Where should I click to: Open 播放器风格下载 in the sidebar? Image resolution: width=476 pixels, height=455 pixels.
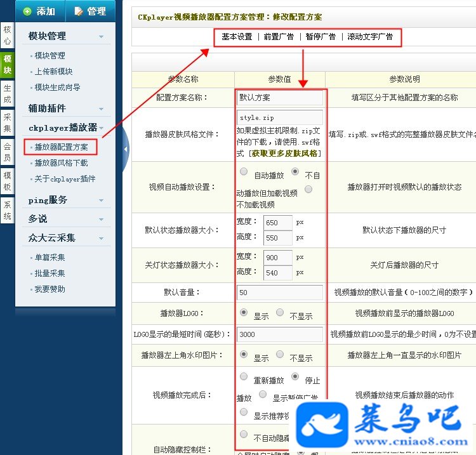click(x=61, y=163)
